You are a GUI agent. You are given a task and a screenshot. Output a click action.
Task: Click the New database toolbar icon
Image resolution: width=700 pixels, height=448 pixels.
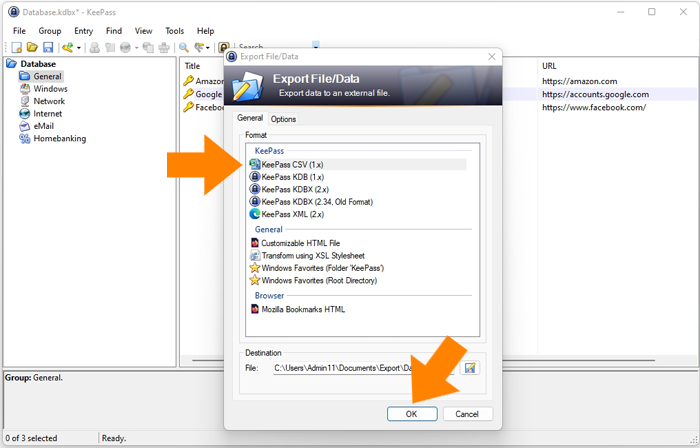(x=17, y=47)
